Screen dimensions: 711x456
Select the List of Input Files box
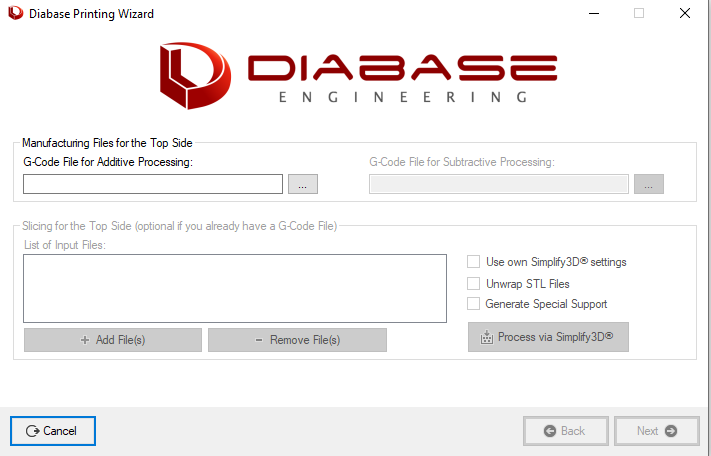(235, 288)
